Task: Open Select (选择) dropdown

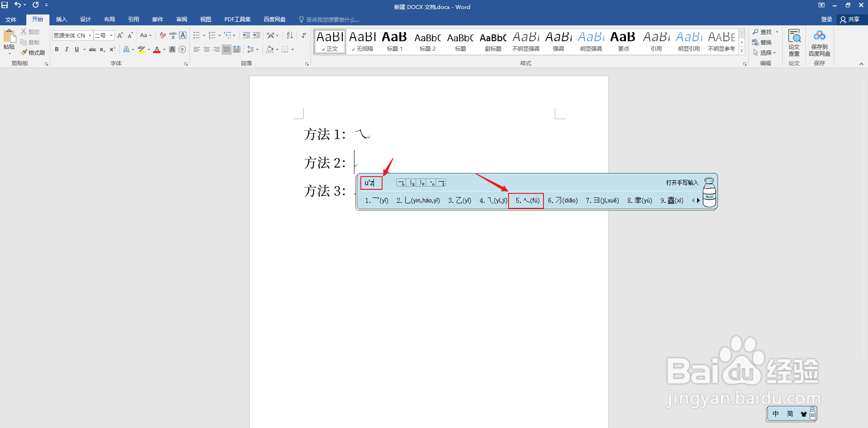Action: click(x=765, y=53)
